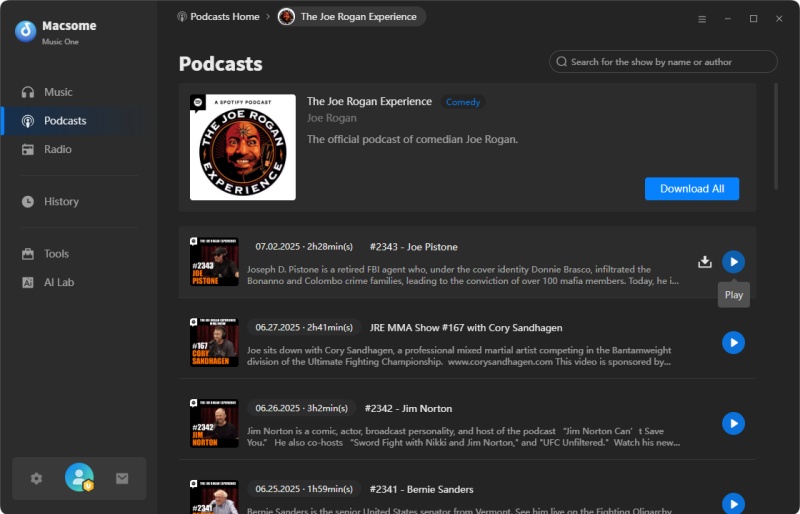This screenshot has width=800, height=514.
Task: Play the #2341 Bernie Sanders episode
Action: [733, 503]
